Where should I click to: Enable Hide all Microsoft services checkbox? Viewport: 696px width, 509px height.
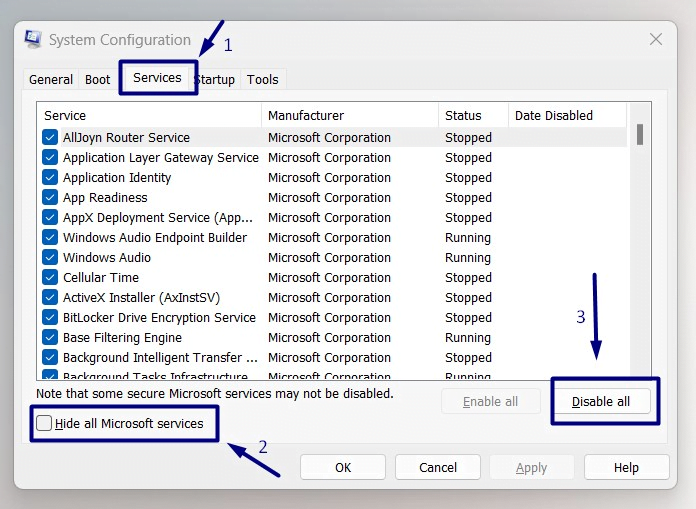(x=45, y=424)
